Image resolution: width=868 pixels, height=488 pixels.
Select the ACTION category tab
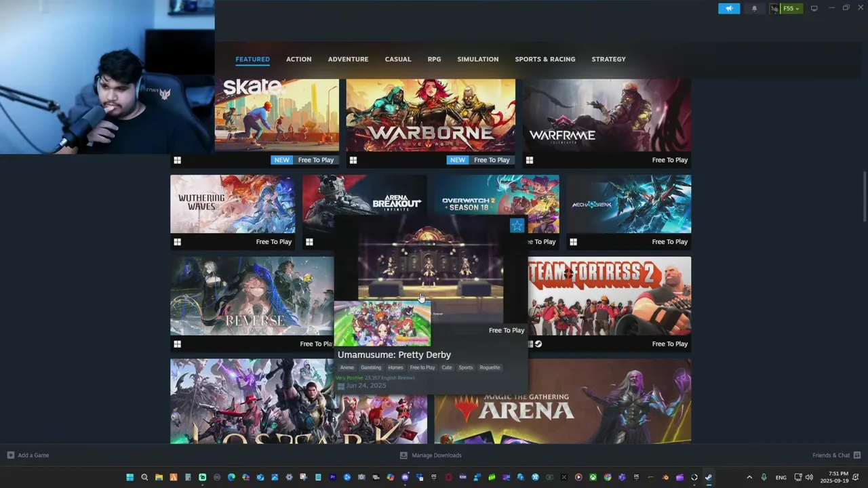tap(298, 59)
